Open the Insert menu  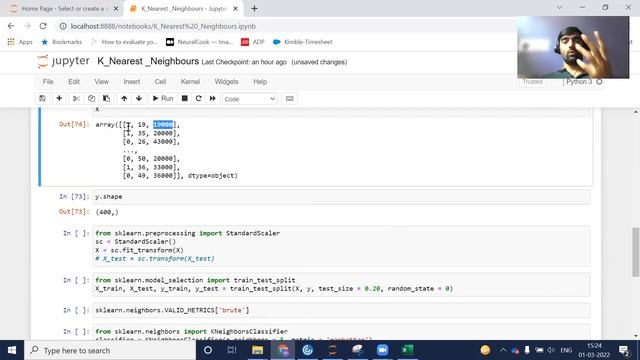pyautogui.click(x=132, y=82)
